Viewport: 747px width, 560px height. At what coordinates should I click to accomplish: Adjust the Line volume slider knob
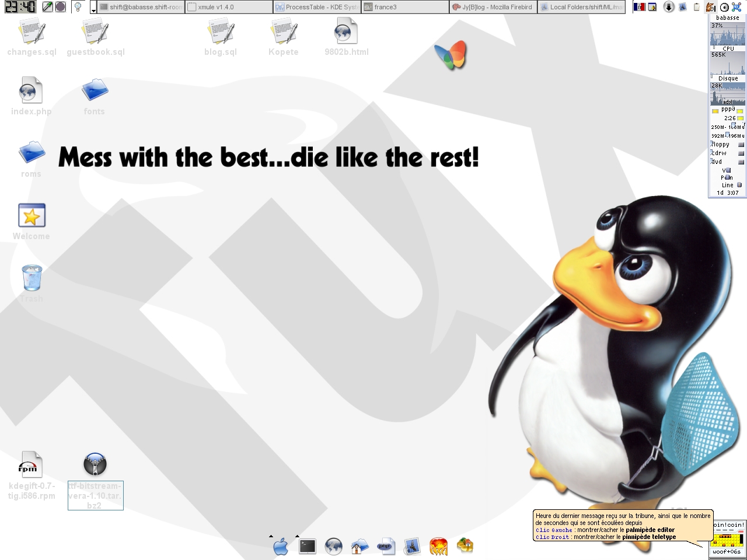point(739,185)
